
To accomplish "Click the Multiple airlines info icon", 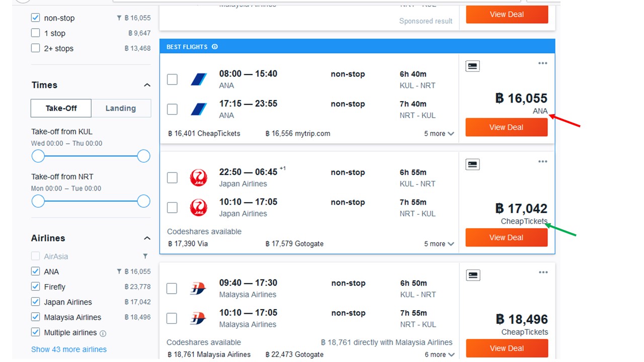I will pyautogui.click(x=103, y=333).
